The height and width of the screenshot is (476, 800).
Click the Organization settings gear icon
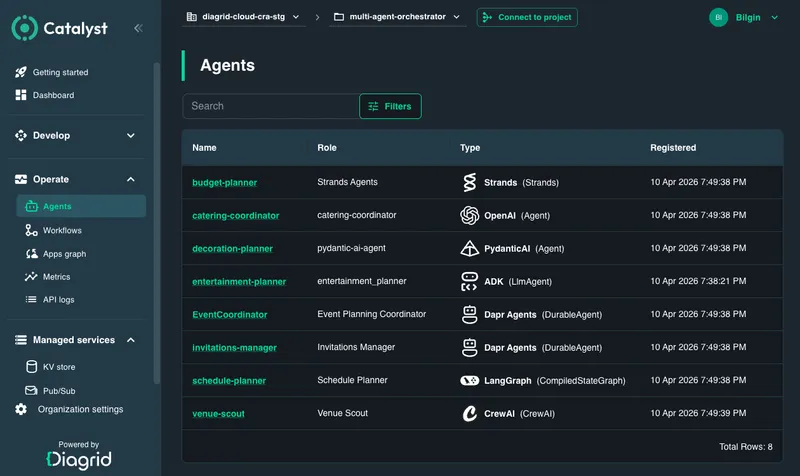click(x=21, y=409)
